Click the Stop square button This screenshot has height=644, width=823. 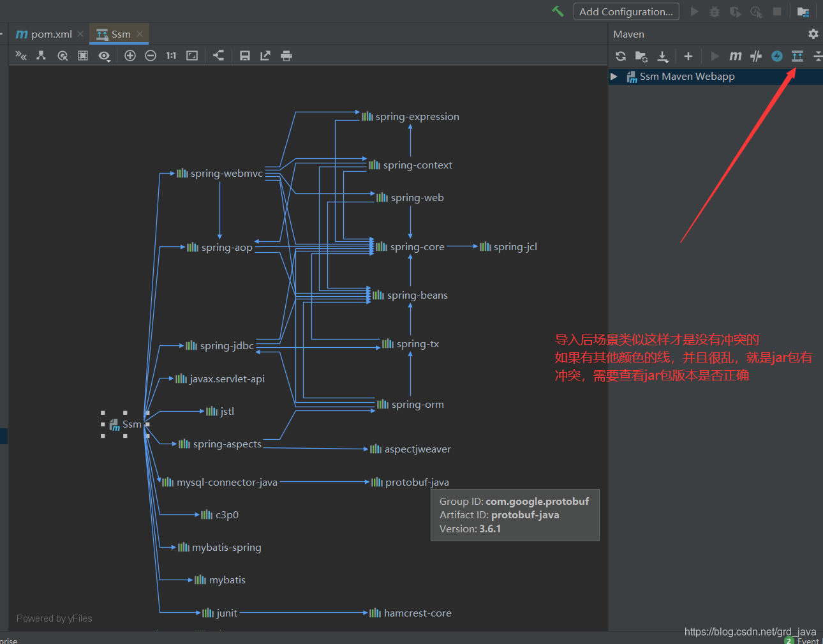777,11
